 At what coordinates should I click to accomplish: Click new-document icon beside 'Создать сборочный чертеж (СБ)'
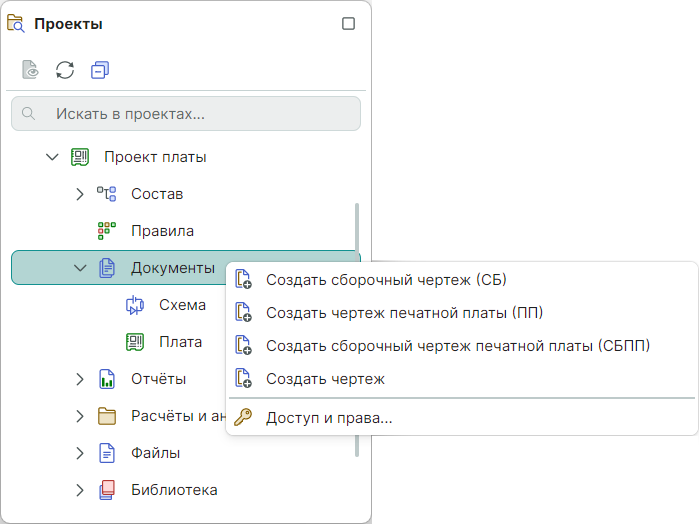243,280
